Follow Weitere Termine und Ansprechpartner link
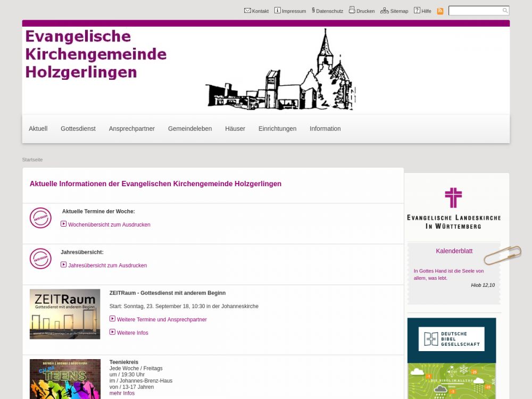This screenshot has width=532, height=399. (162, 320)
